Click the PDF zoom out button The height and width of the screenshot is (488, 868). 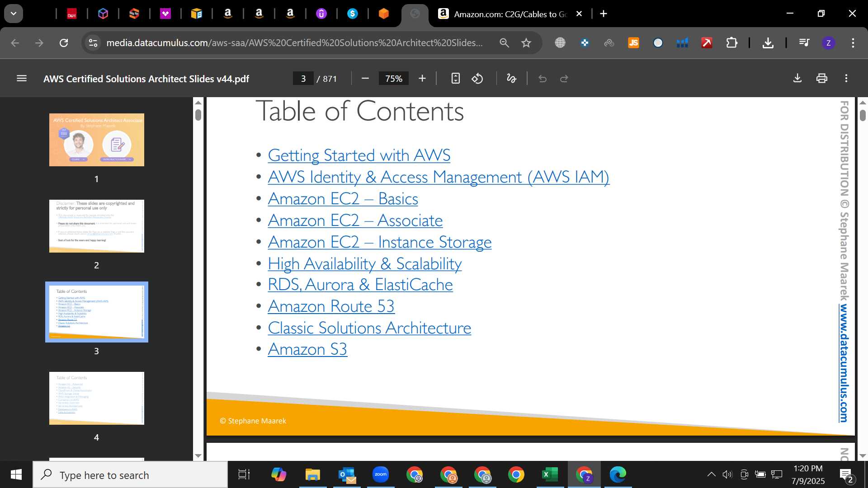365,79
